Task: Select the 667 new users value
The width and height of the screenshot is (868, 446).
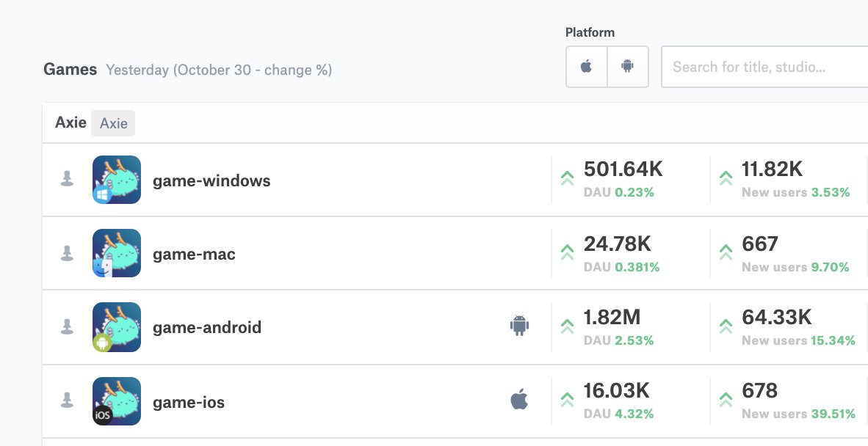Action: coord(760,244)
